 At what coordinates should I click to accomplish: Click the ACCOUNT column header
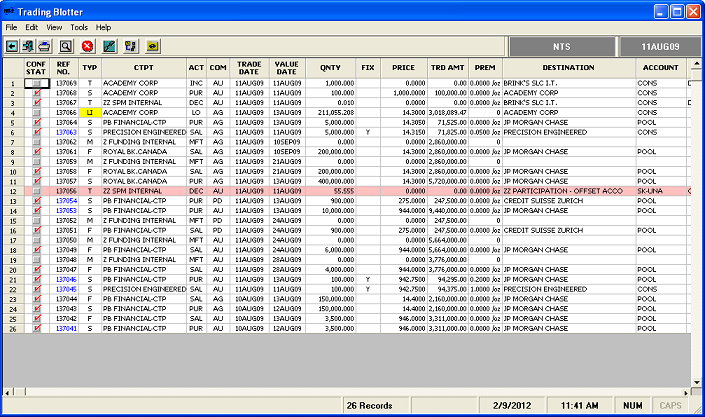tap(660, 68)
